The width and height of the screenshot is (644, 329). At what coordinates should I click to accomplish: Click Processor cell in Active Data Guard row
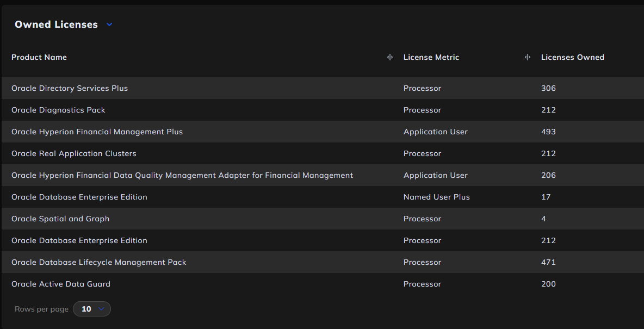[x=422, y=284]
